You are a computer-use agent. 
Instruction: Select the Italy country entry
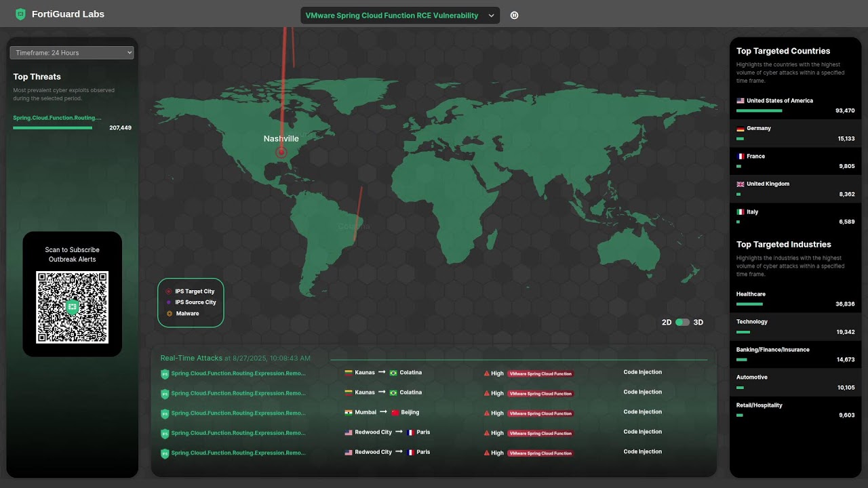coord(795,217)
